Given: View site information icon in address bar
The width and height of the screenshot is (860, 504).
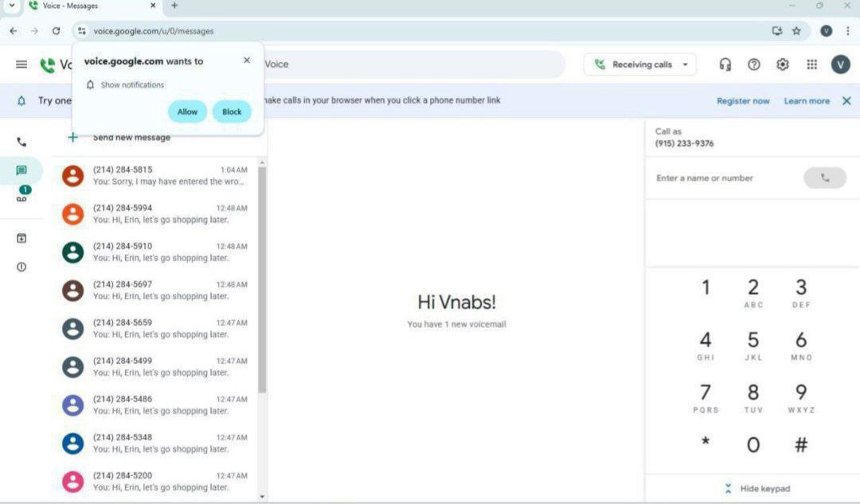Looking at the screenshot, I should tap(82, 31).
